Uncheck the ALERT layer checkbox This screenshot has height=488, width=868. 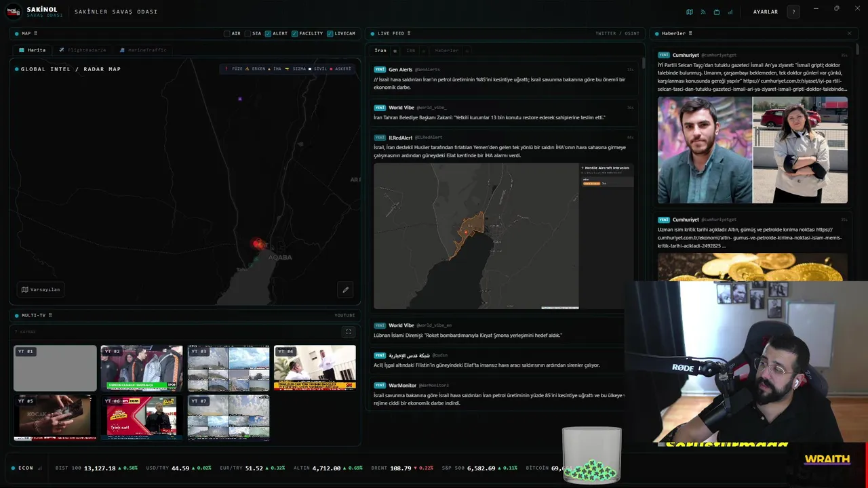269,33
